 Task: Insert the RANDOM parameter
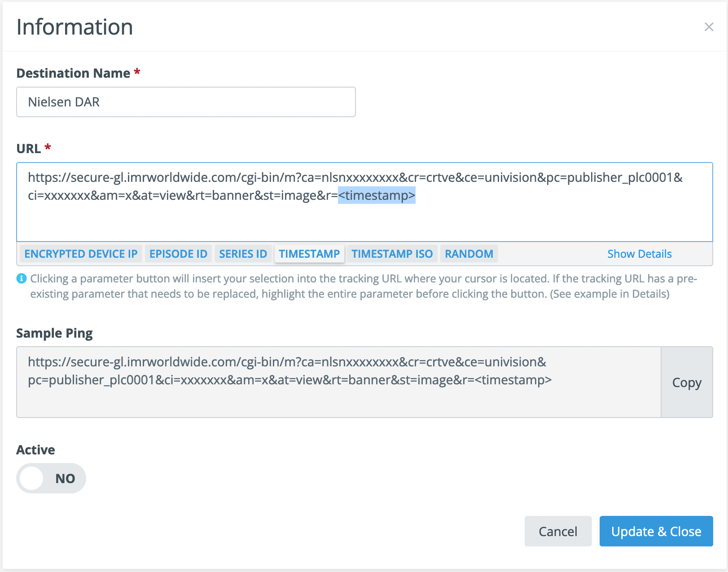tap(469, 254)
